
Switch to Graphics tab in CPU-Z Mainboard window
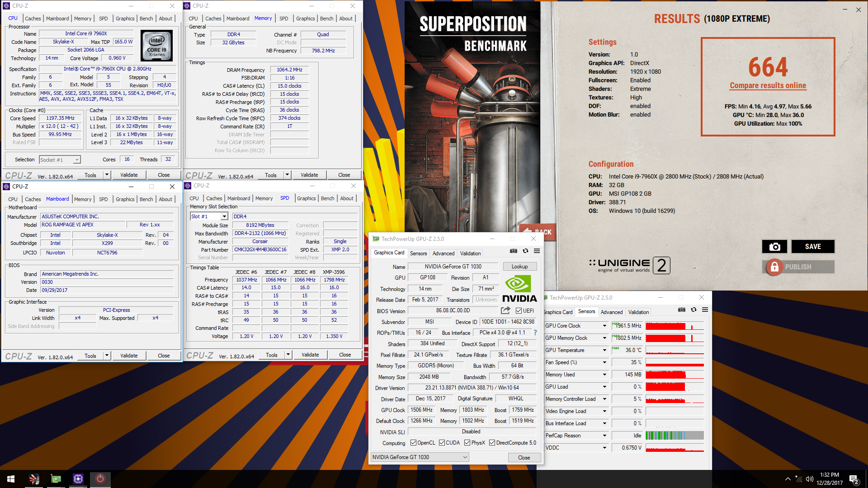click(125, 199)
